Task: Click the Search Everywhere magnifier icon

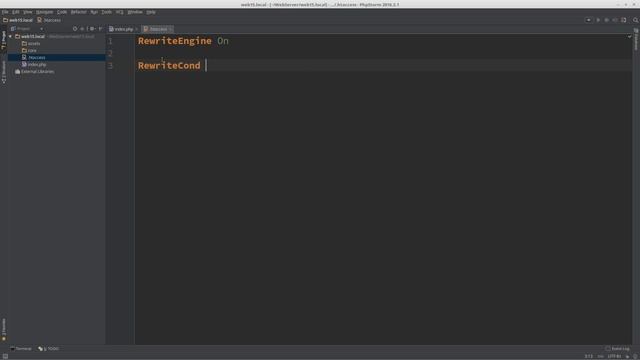Action: [636, 20]
